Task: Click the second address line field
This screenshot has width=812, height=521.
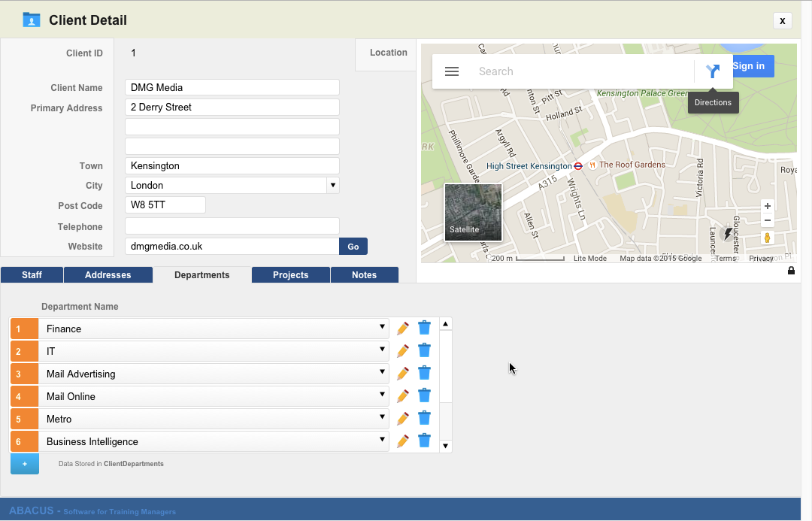Action: [232, 127]
